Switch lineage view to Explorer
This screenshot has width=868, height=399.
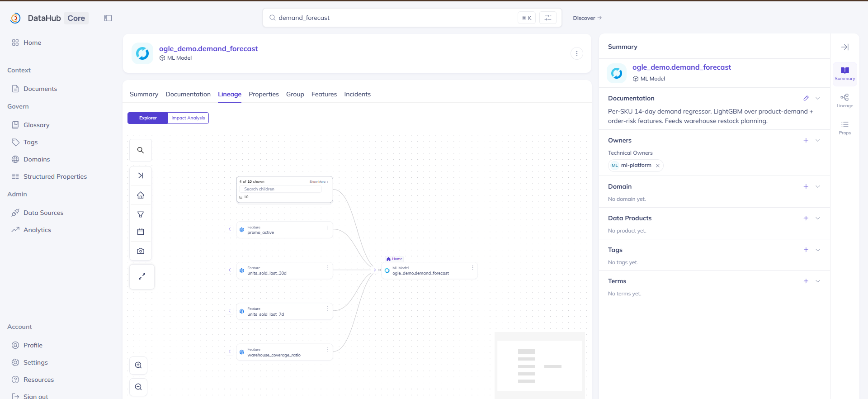[148, 118]
